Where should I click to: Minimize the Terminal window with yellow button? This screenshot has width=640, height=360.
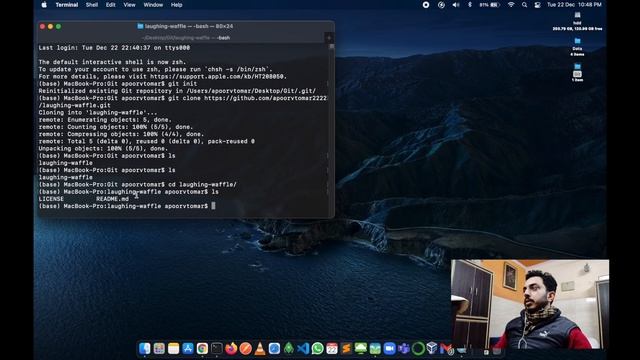[x=50, y=27]
